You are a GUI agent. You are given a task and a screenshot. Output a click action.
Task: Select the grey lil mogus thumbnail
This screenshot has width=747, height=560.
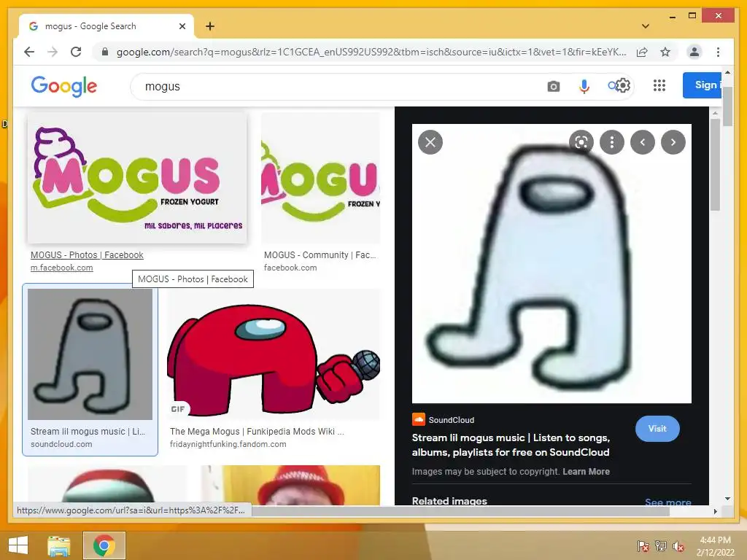tap(90, 354)
